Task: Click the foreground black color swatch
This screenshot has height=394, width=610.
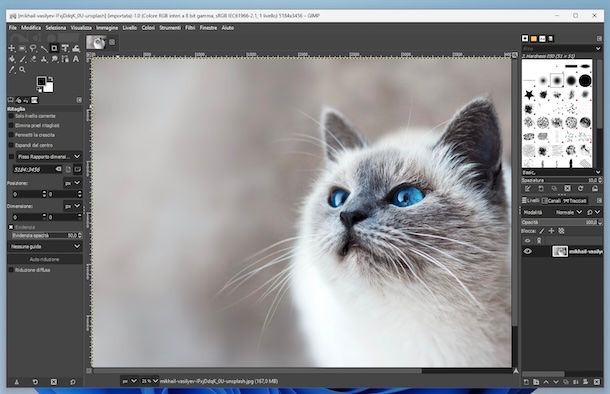Action: [41, 81]
